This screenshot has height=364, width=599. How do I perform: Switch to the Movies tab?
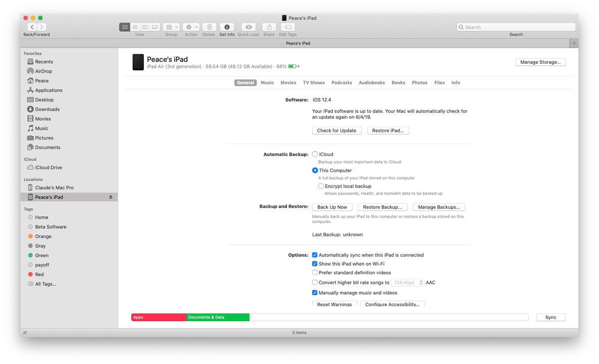[x=289, y=83]
